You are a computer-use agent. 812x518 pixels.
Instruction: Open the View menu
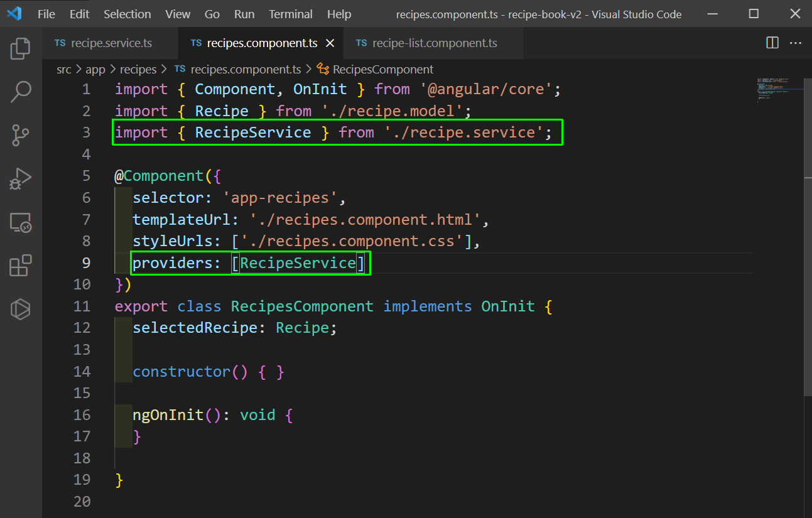[x=178, y=14]
